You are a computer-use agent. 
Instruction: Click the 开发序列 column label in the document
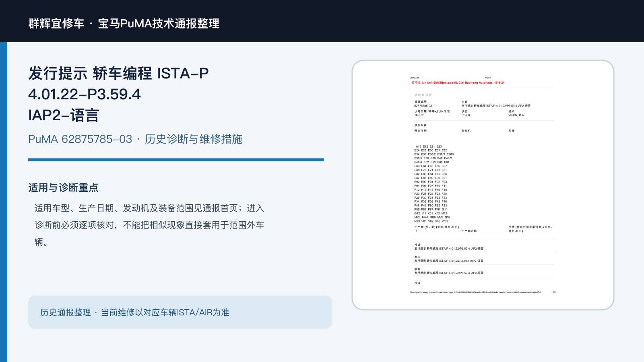420,131
